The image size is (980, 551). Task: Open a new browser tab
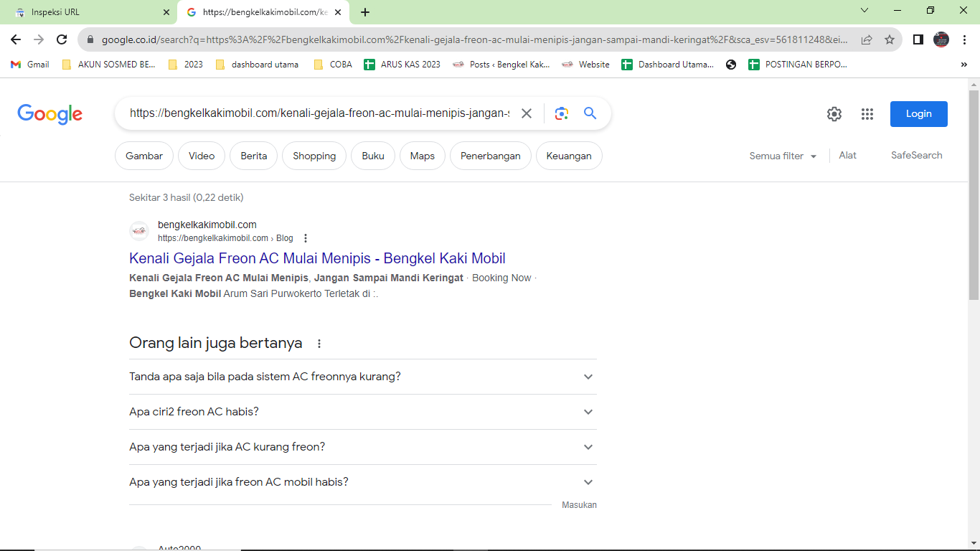coord(365,12)
